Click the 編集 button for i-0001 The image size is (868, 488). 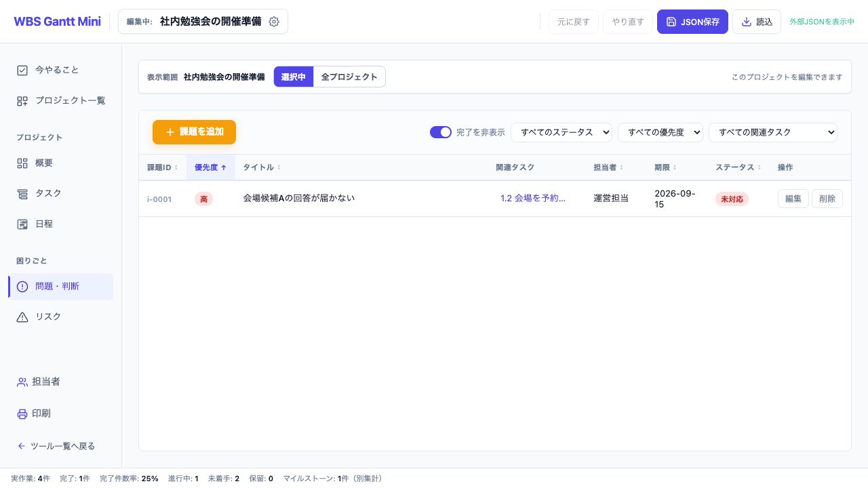click(793, 199)
